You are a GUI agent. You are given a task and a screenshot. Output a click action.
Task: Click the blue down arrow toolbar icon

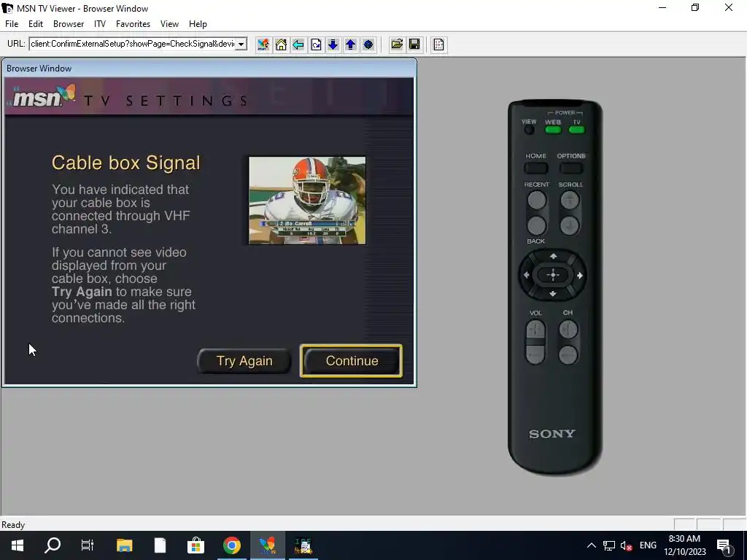(x=333, y=44)
